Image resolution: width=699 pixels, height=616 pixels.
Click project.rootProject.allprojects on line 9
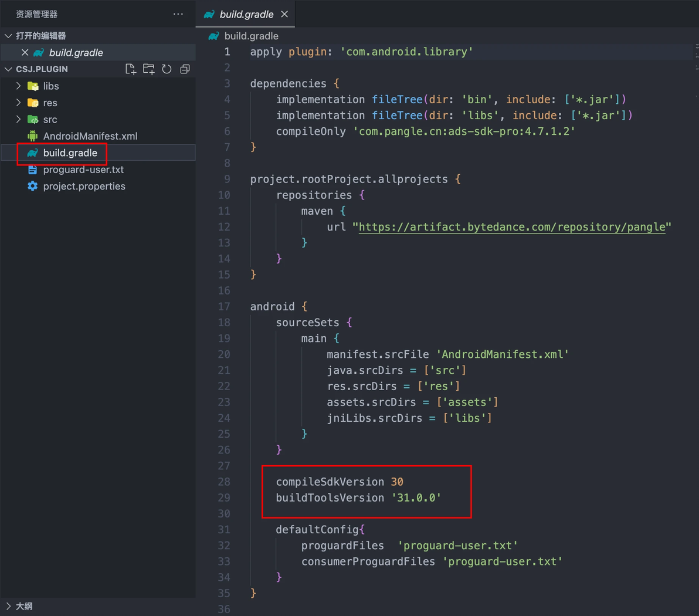tap(348, 179)
